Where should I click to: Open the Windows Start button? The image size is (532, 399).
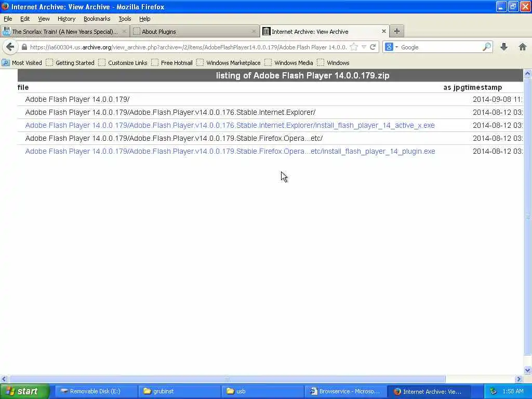[24, 391]
